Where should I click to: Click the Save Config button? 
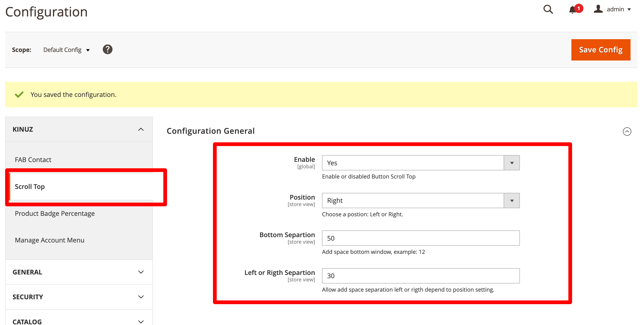pyautogui.click(x=600, y=50)
